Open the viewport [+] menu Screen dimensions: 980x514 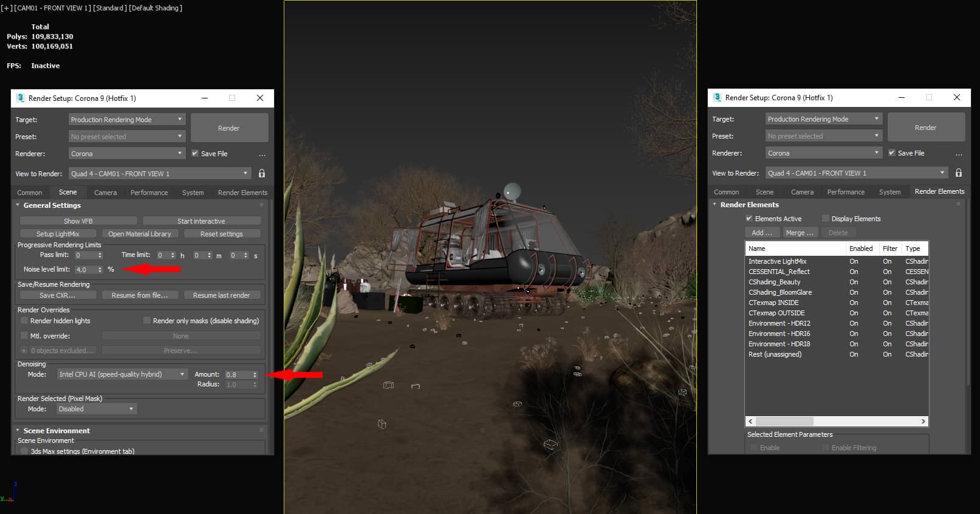(7, 8)
